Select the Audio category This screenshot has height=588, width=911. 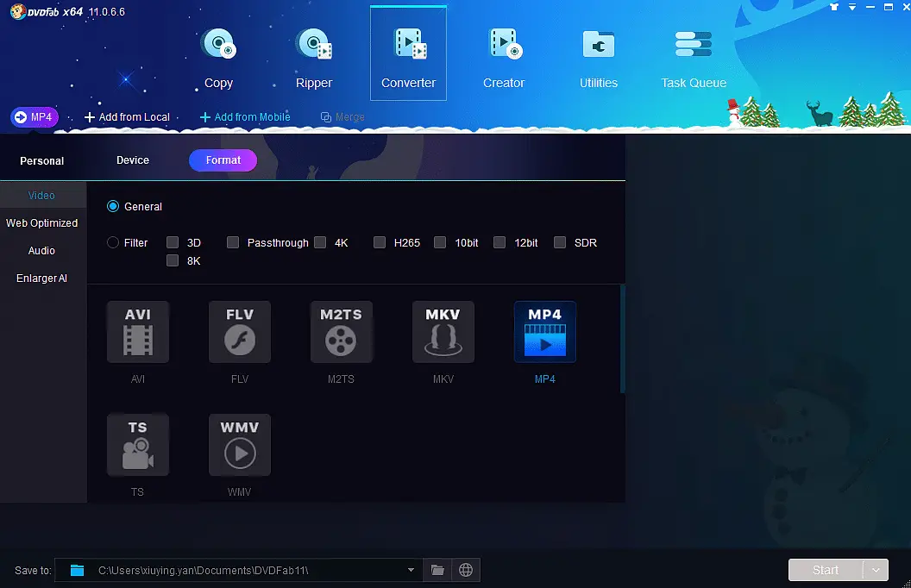pos(41,251)
